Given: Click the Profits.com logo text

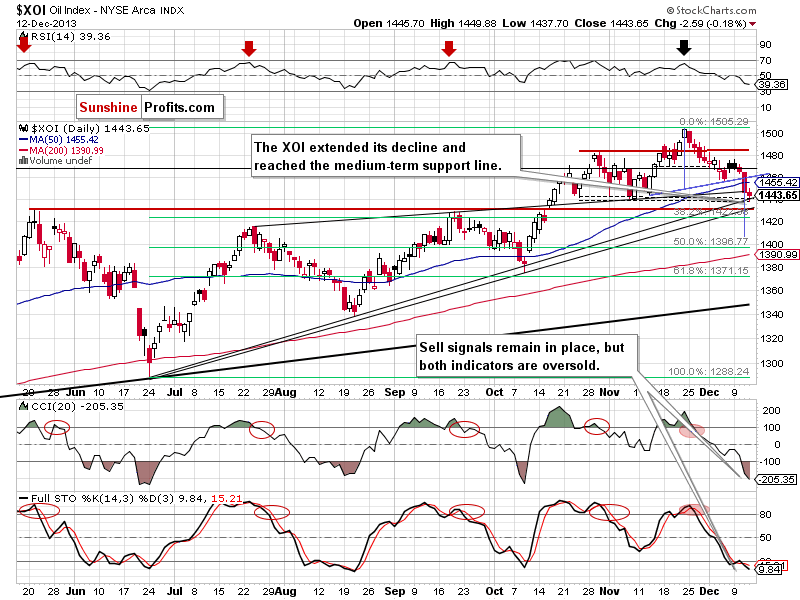Looking at the screenshot, I should [x=180, y=107].
